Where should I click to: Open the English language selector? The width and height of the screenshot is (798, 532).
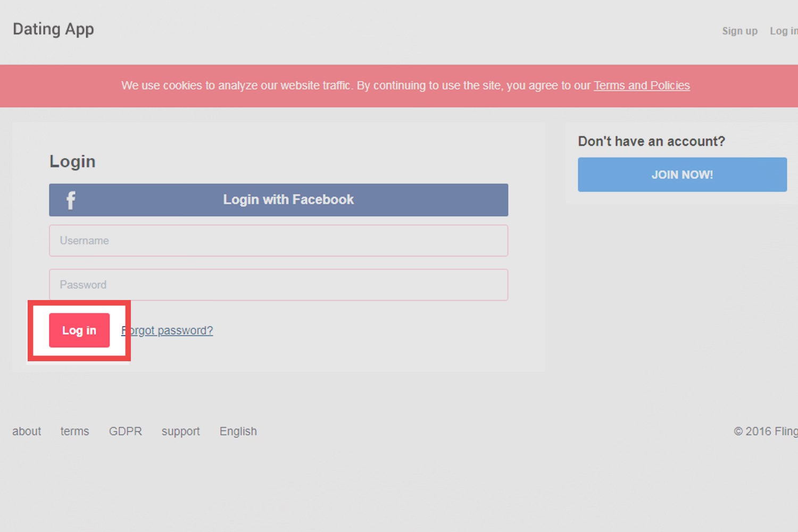pyautogui.click(x=238, y=431)
